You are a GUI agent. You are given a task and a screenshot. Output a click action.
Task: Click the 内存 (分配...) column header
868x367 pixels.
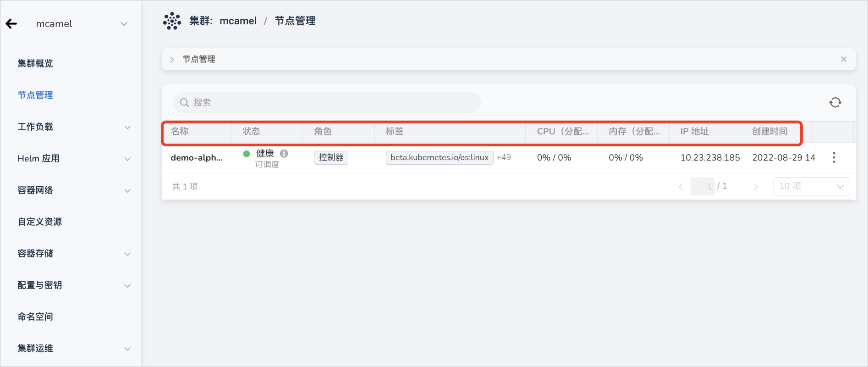(634, 132)
